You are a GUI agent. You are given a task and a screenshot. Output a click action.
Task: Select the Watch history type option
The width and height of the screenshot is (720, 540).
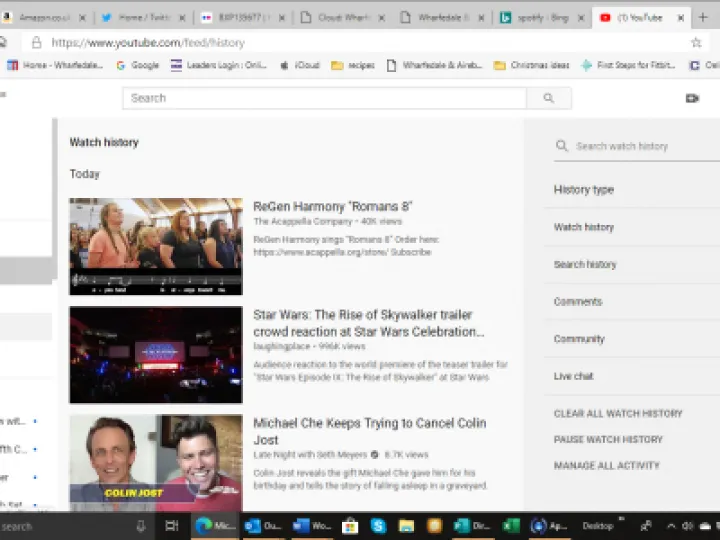pos(584,227)
